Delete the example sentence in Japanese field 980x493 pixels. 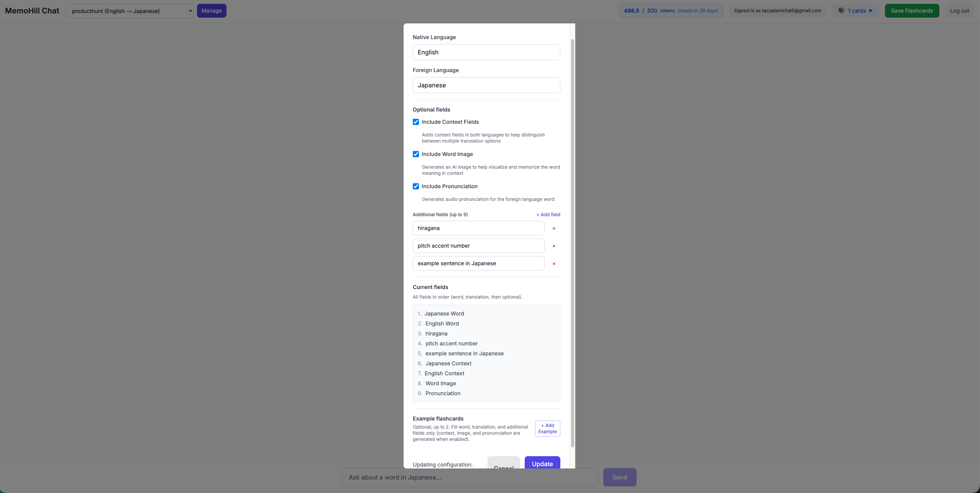point(554,264)
